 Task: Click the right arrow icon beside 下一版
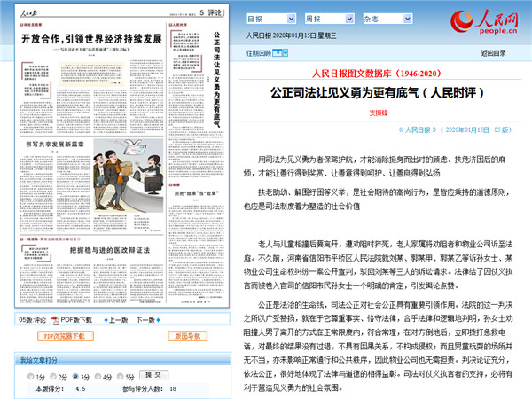(158, 320)
